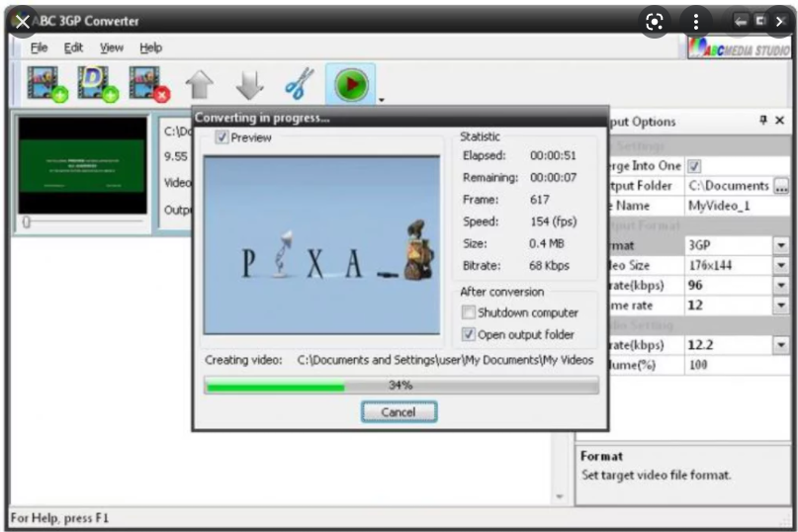Click the C:\Documents output folder field
Image resolution: width=798 pixels, height=532 pixels.
(x=730, y=186)
